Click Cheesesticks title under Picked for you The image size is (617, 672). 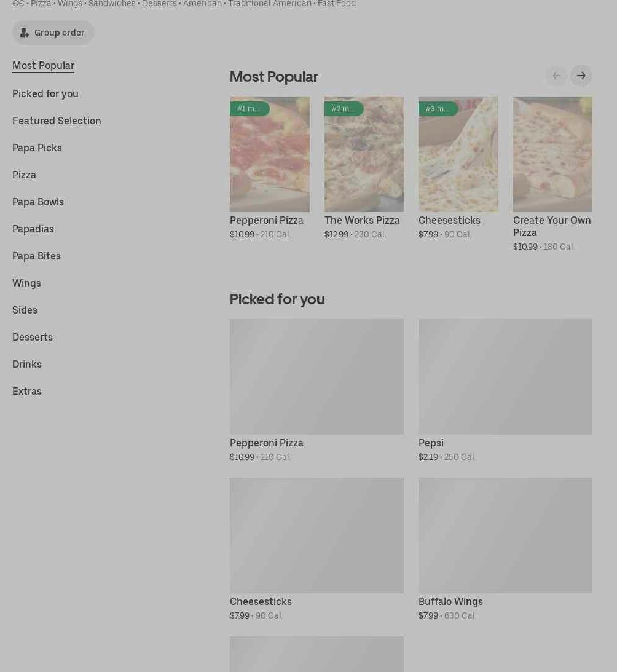click(x=261, y=601)
